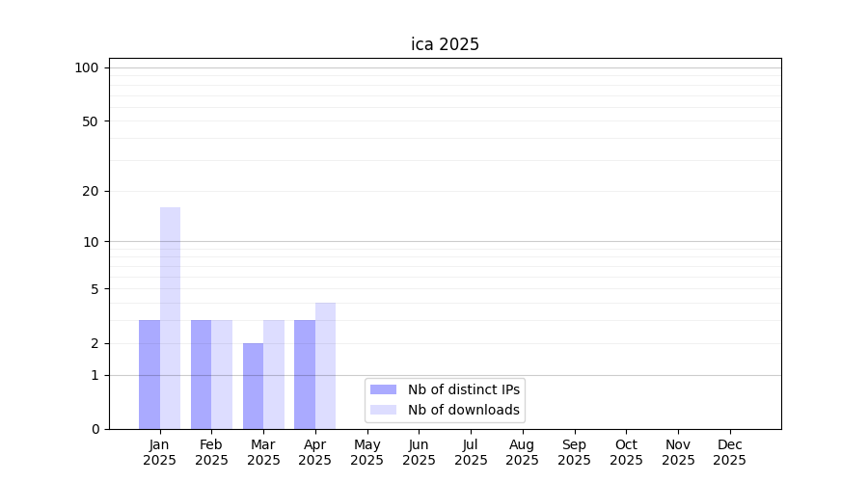The height and width of the screenshot is (482, 868).
Task: Select the April downloads bar
Action: (325, 366)
